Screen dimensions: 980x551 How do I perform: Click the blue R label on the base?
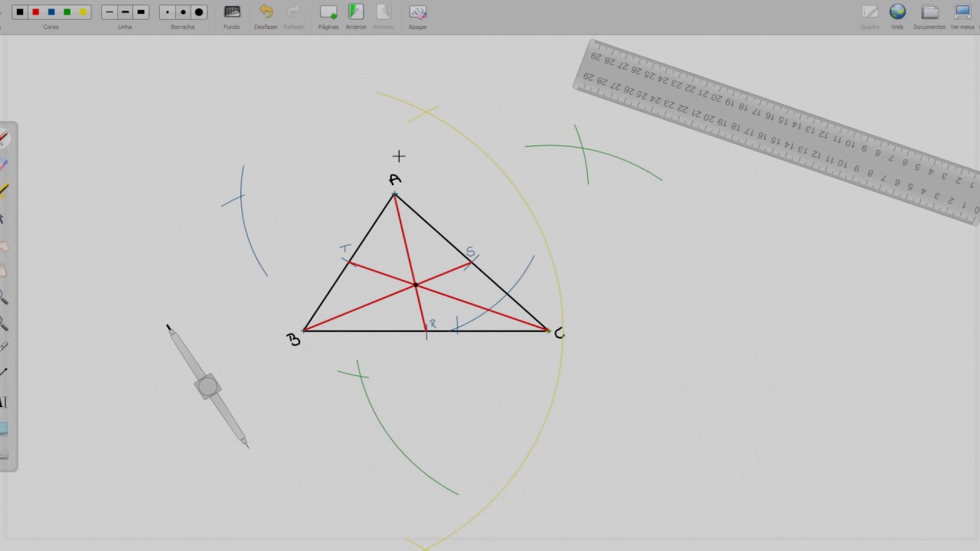433,324
